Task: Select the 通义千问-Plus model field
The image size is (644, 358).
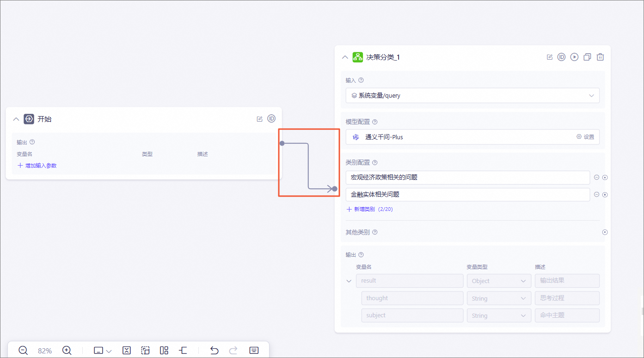Action: 472,137
